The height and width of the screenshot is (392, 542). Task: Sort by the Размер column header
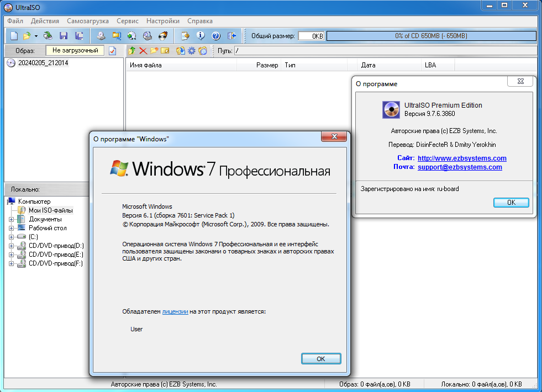pos(259,65)
